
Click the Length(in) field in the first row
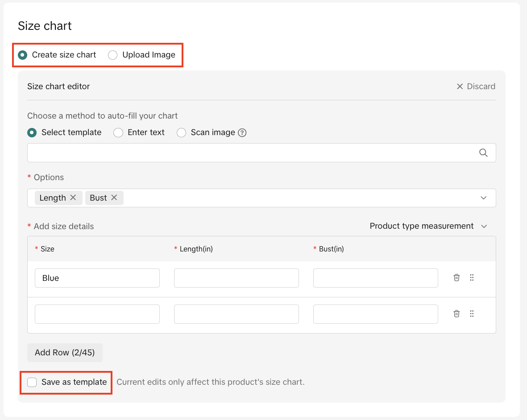[237, 278]
